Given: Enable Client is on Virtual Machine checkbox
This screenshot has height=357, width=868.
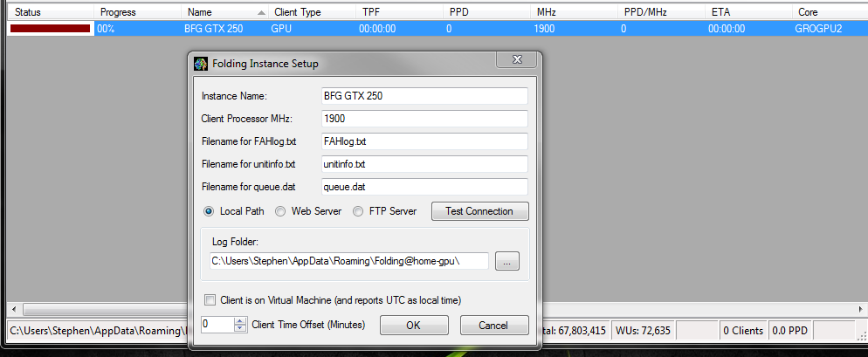Looking at the screenshot, I should (210, 300).
